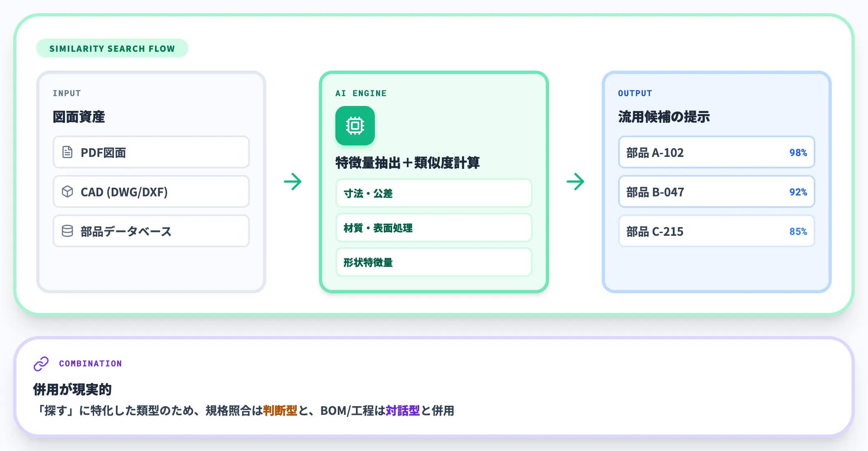The image size is (868, 451).
Task: Select the PDF図面 input item
Action: (x=151, y=152)
